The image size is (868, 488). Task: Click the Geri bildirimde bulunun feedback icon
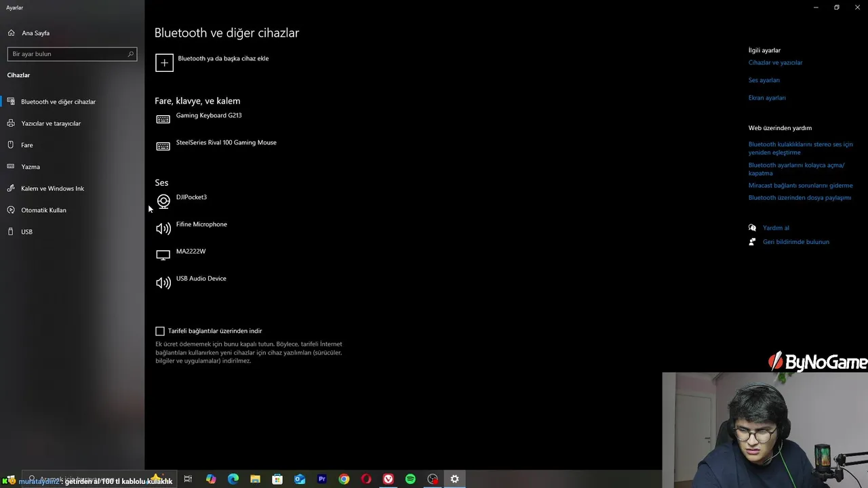(x=752, y=241)
